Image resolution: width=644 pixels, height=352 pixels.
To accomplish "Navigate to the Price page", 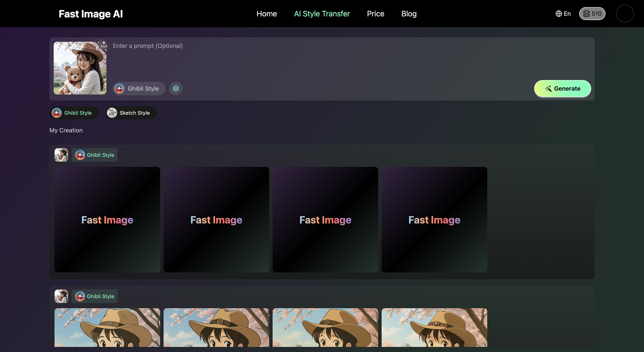I will click(x=375, y=14).
